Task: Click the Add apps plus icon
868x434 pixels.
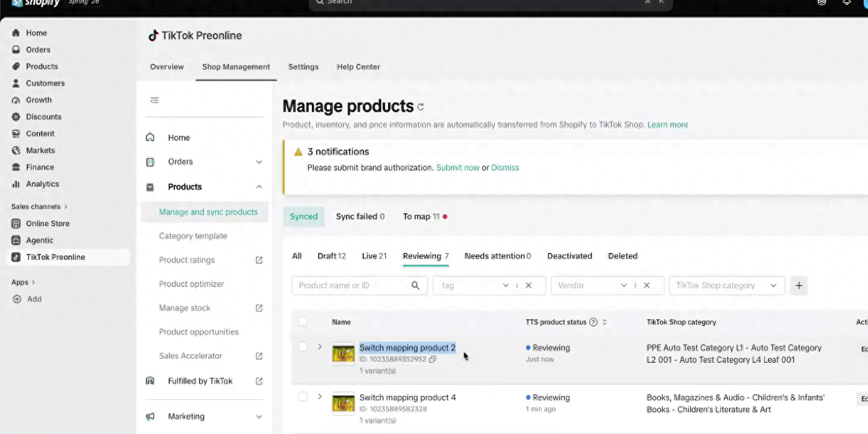Action: tap(17, 299)
